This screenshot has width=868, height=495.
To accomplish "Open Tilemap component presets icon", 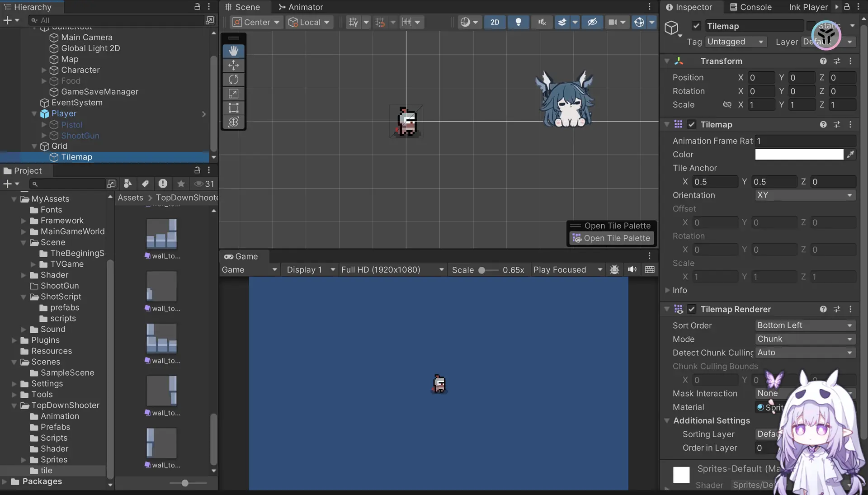I will [837, 124].
